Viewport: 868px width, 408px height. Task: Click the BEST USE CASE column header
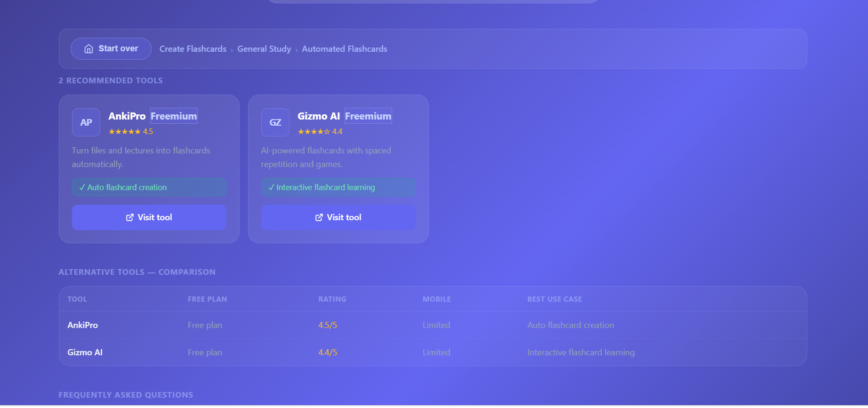coord(555,299)
